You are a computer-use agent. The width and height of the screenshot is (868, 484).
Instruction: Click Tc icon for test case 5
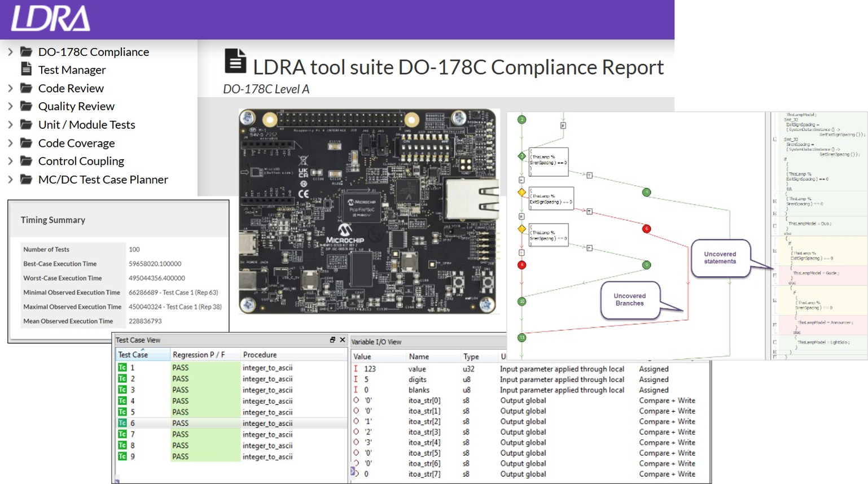point(122,412)
